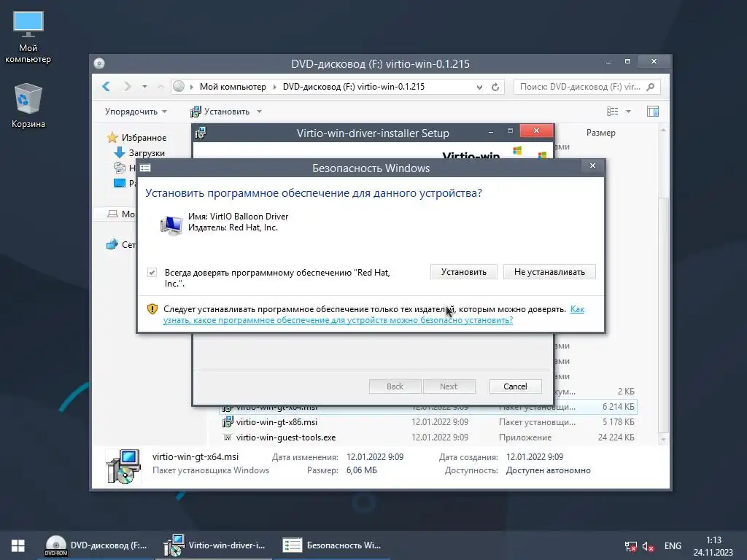The image size is (747, 560).
Task: Click Установить button in security dialog
Action: point(463,272)
